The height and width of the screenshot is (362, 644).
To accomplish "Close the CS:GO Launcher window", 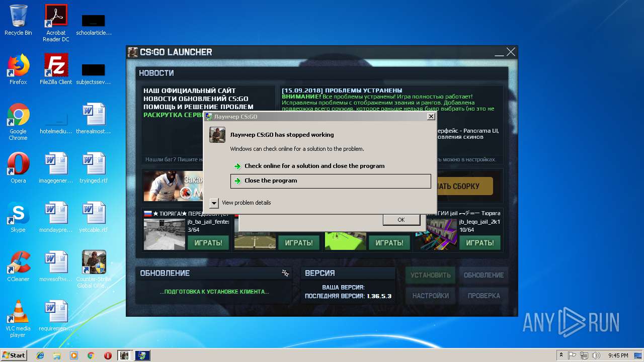I will coord(511,52).
